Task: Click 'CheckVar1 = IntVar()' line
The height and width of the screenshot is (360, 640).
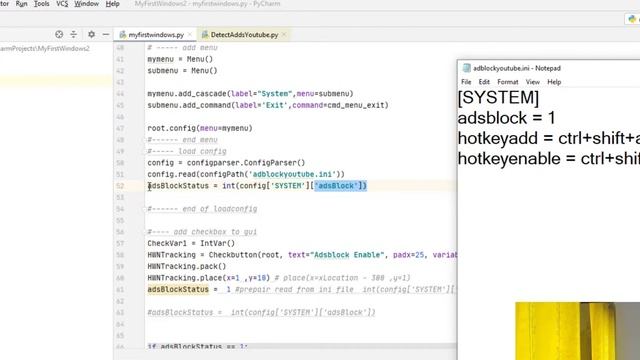Action: click(x=191, y=243)
